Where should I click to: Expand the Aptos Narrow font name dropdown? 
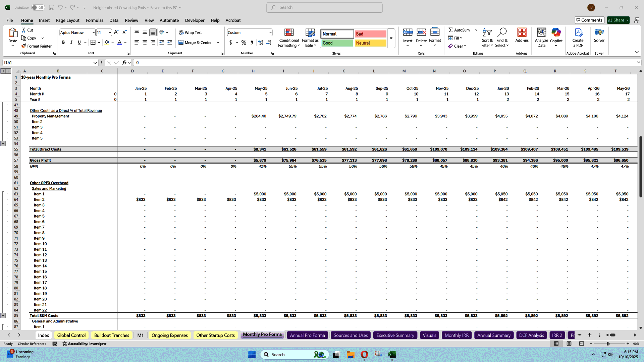click(93, 33)
